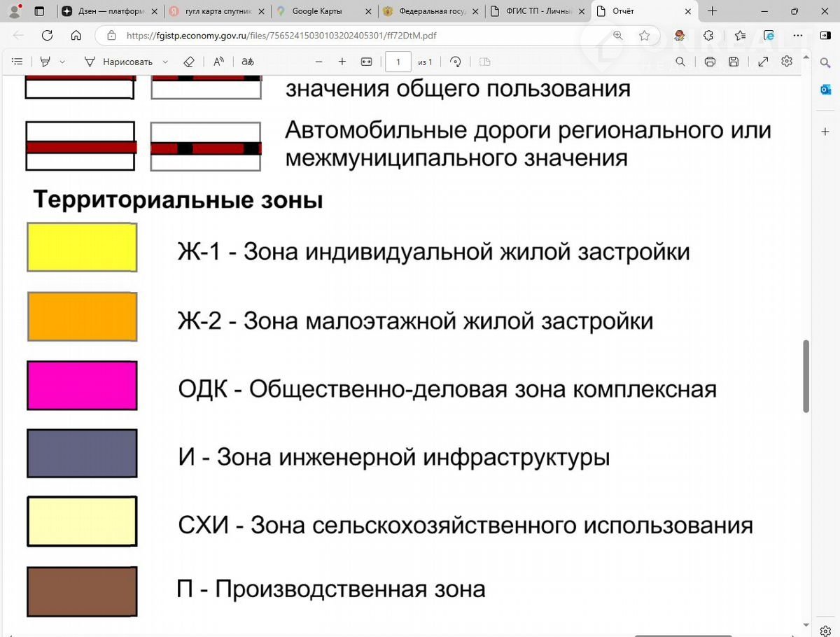Refresh the current page

tap(48, 36)
